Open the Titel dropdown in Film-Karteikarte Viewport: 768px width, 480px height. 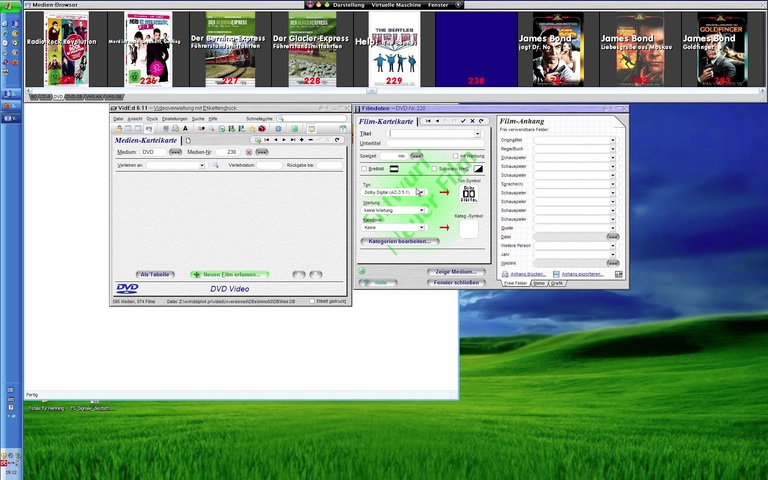coord(478,134)
